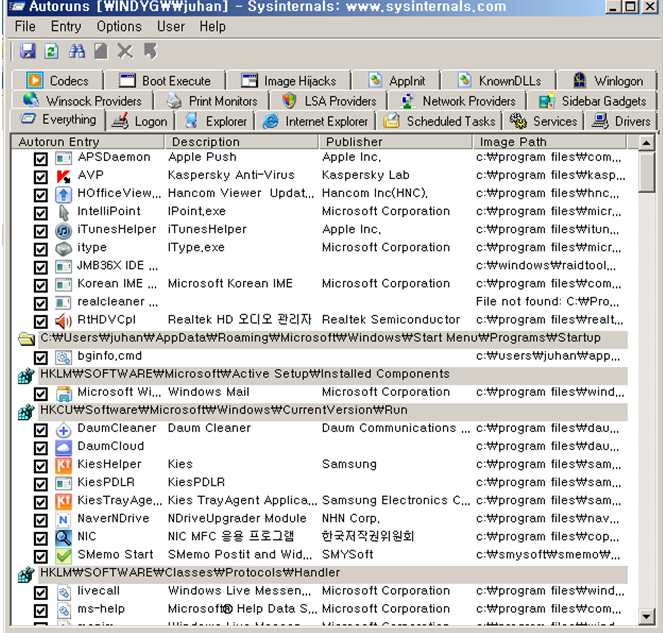This screenshot has width=663, height=633.
Task: Toggle the DaumCloud checkbox
Action: click(x=41, y=448)
